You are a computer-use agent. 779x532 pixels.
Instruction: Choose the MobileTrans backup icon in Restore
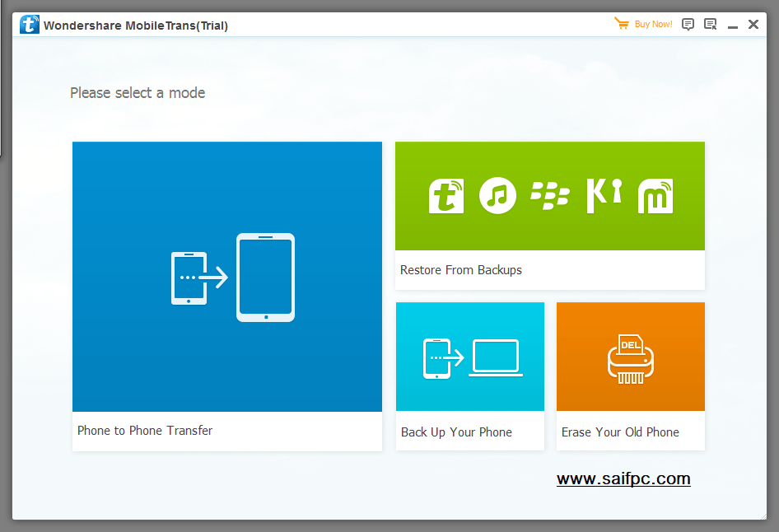(x=446, y=196)
